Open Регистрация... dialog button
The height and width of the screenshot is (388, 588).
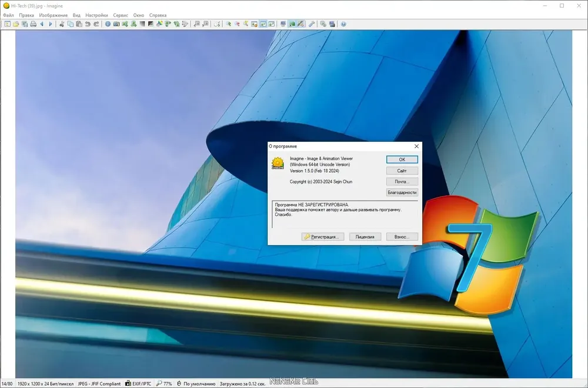323,237
